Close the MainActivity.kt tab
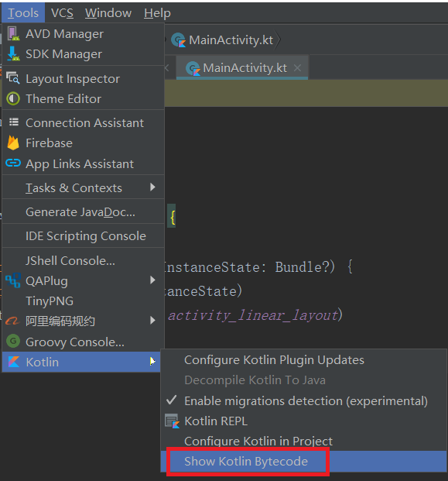 (298, 68)
